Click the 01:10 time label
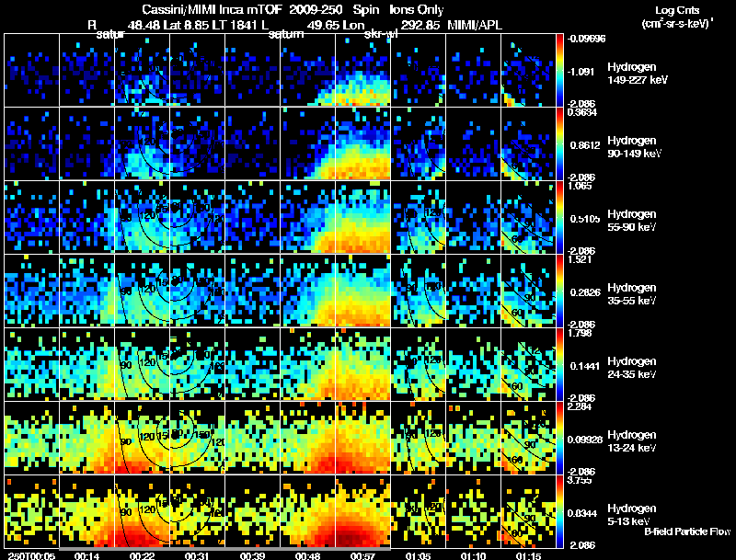Screen dimensions: 736x560 473,555
